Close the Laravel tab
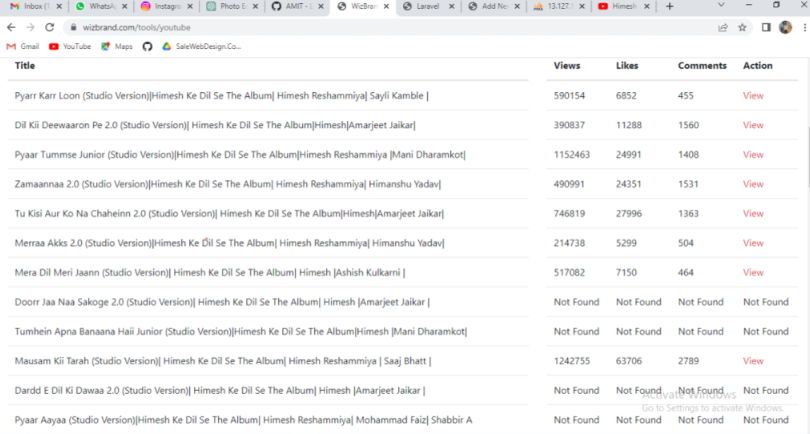 [x=452, y=6]
